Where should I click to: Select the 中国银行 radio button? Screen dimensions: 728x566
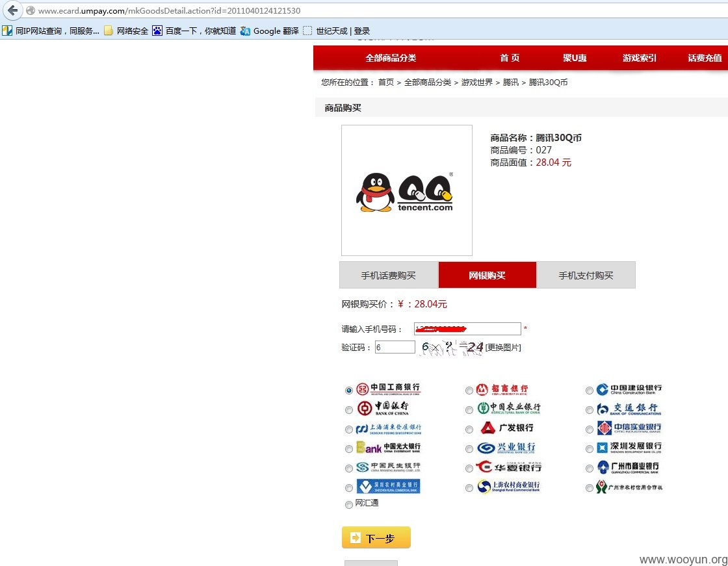coord(348,410)
